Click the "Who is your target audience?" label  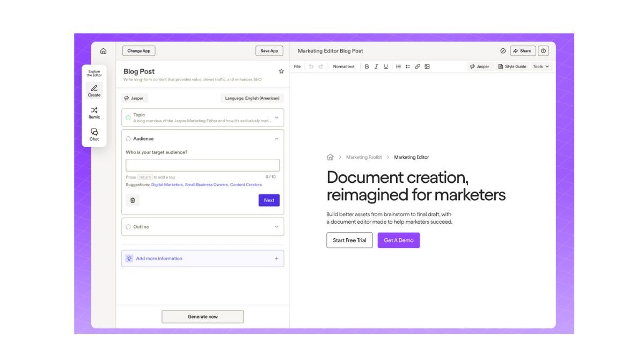coord(157,152)
